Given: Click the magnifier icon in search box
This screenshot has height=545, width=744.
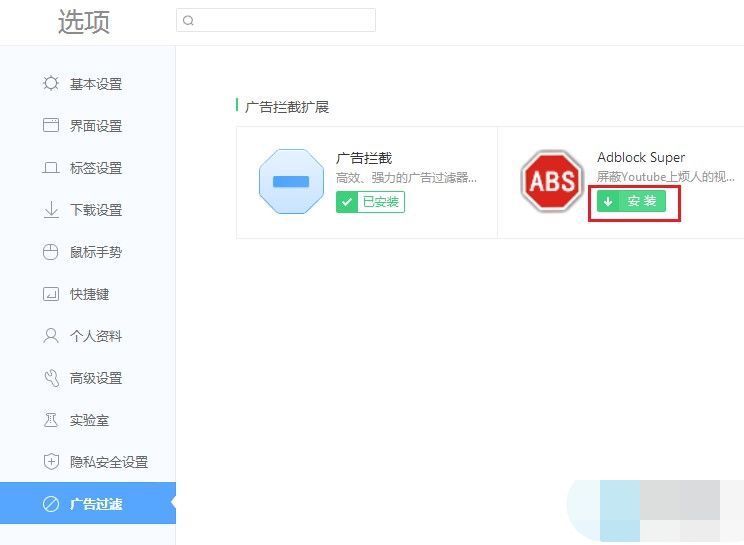Looking at the screenshot, I should pyautogui.click(x=189, y=20).
